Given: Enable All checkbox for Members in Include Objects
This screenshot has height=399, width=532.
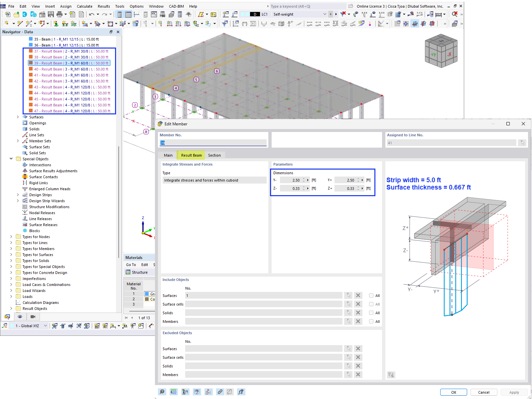Looking at the screenshot, I should coord(371,321).
